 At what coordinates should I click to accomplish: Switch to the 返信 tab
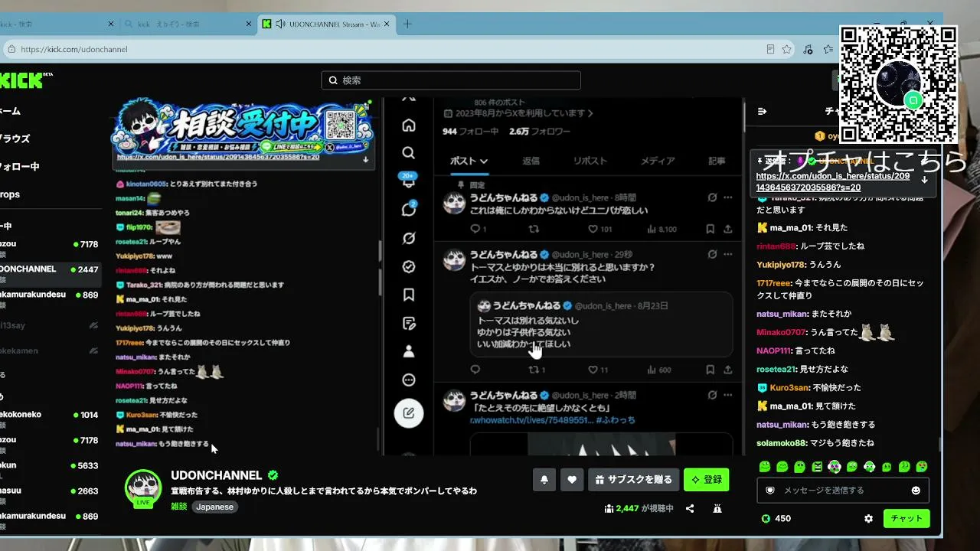[531, 161]
